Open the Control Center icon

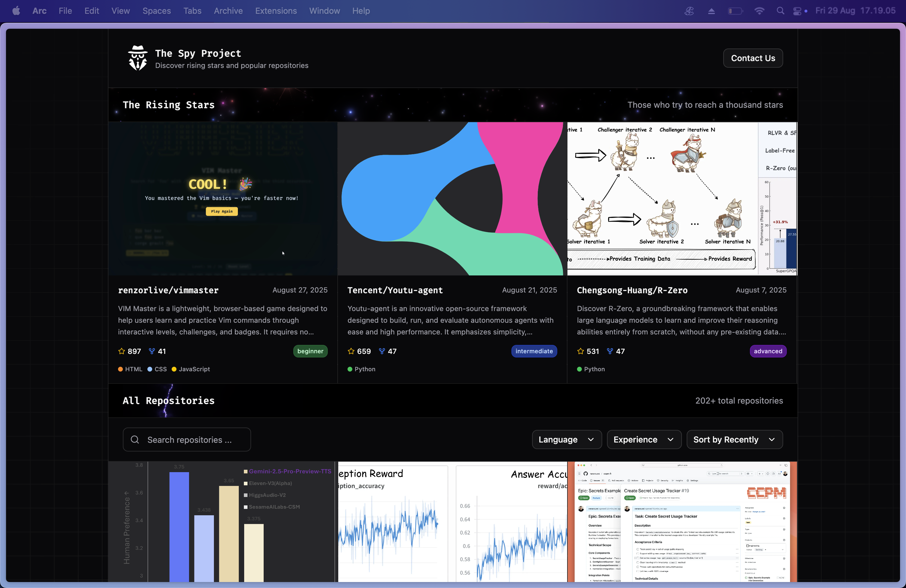[x=797, y=11]
